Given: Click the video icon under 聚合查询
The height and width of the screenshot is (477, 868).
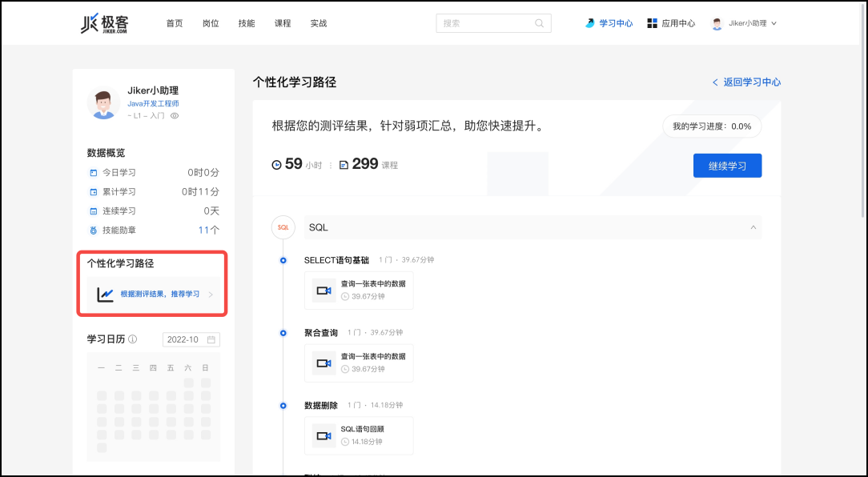Looking at the screenshot, I should point(323,363).
